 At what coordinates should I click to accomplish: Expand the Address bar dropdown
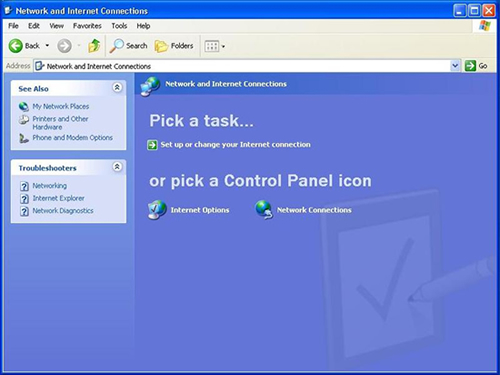coord(455,66)
